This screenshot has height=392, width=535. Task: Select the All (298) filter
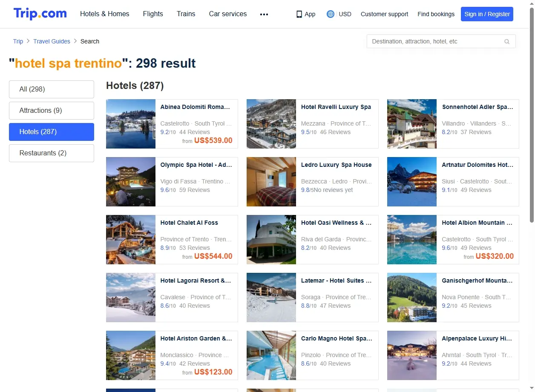pyautogui.click(x=52, y=89)
